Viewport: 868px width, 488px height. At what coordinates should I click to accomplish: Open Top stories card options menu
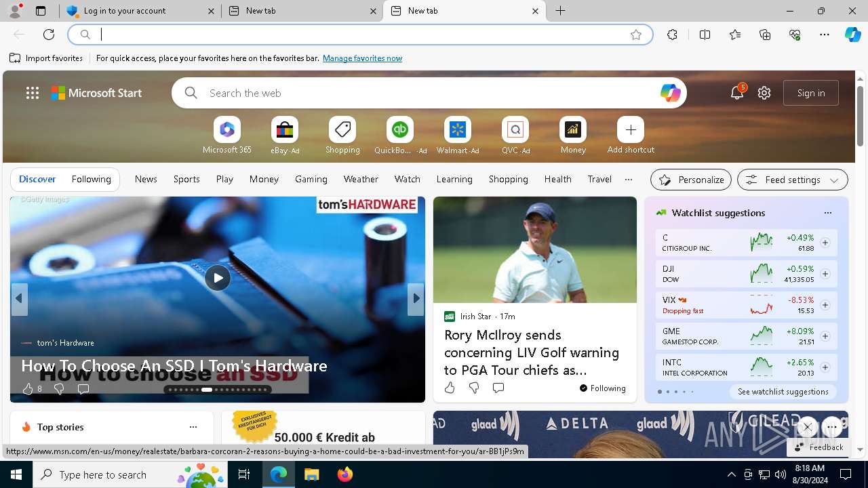[193, 427]
